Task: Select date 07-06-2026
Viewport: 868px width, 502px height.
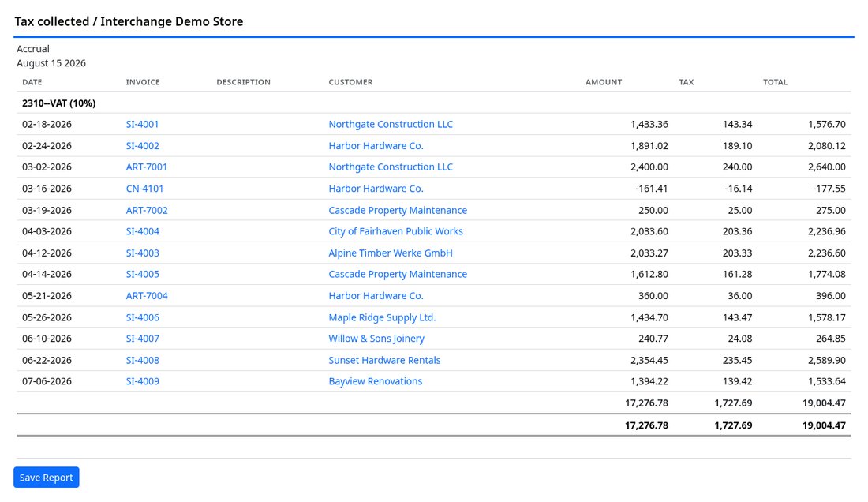Action: pos(47,380)
